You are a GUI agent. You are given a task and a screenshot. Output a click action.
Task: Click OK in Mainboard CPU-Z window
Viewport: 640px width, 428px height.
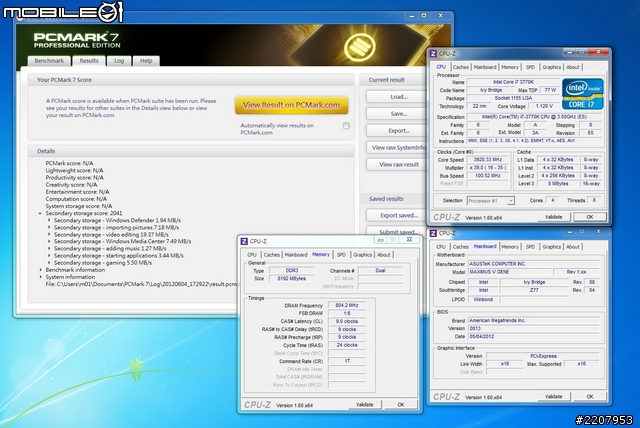tap(590, 397)
